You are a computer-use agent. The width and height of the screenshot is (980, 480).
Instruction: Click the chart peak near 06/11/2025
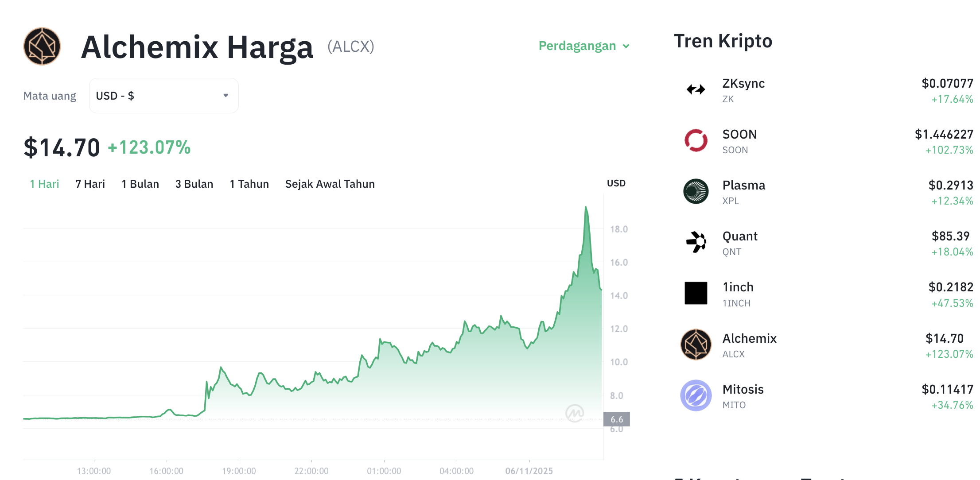click(x=586, y=207)
